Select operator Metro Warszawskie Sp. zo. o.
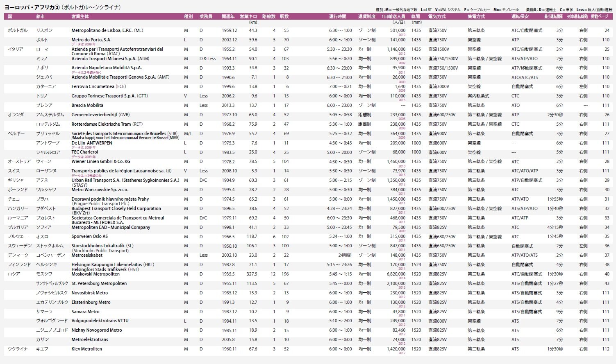 tap(100, 190)
